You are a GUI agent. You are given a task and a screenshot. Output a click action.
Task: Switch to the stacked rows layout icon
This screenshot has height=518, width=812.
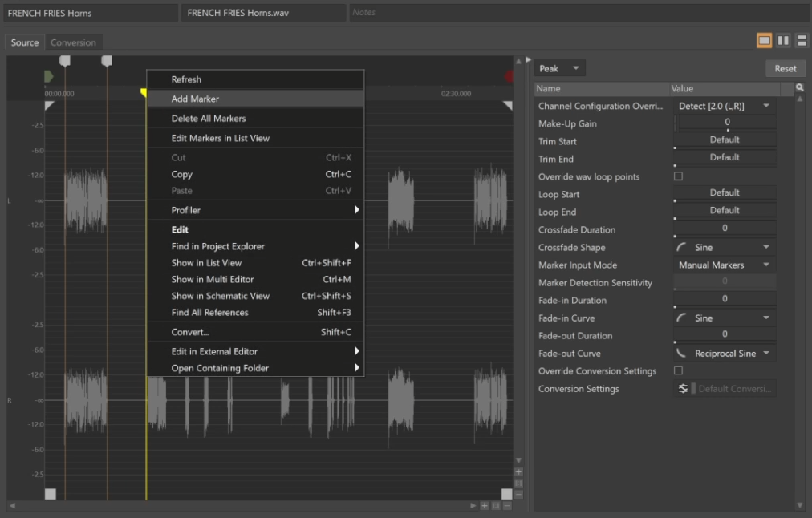coord(802,40)
